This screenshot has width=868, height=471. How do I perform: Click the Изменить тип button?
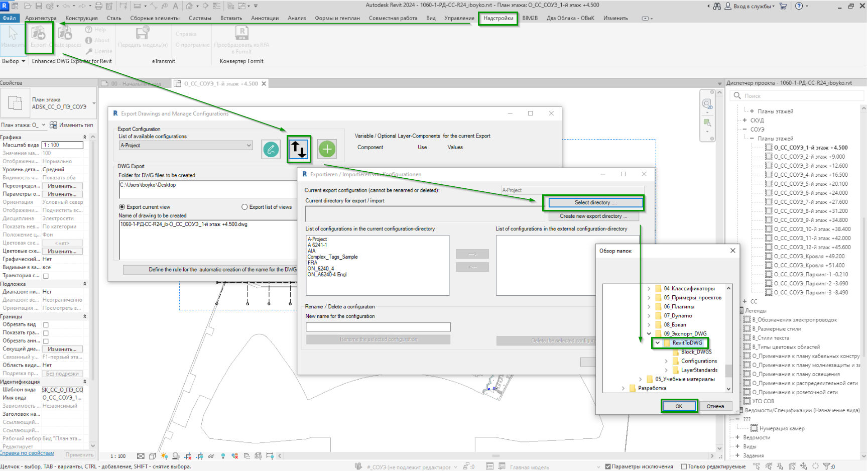pos(72,125)
